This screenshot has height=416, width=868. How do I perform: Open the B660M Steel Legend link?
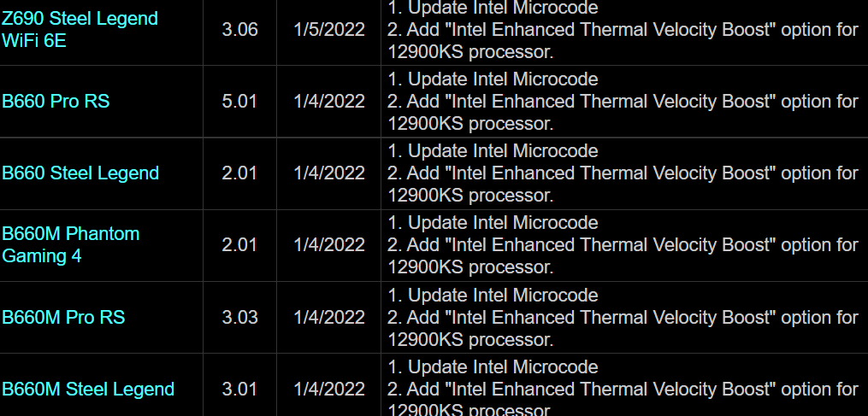[x=88, y=389]
